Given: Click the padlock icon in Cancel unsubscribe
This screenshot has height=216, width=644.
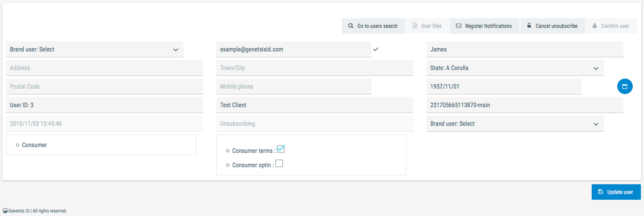Looking at the screenshot, I should coord(529,26).
